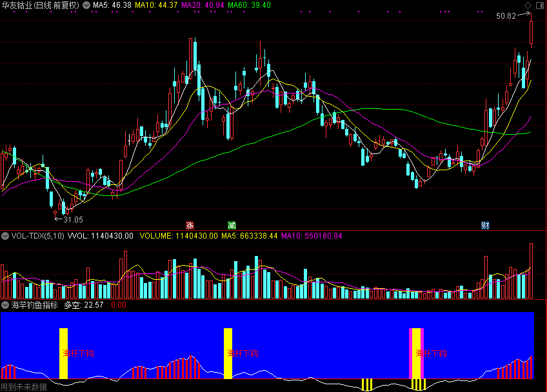Click the 用到未来数据 notice text
The image size is (547, 392).
pyautogui.click(x=24, y=387)
